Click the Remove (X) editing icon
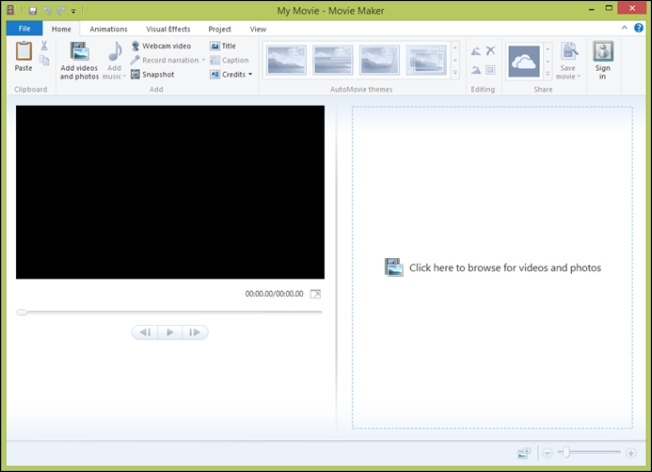 [491, 51]
